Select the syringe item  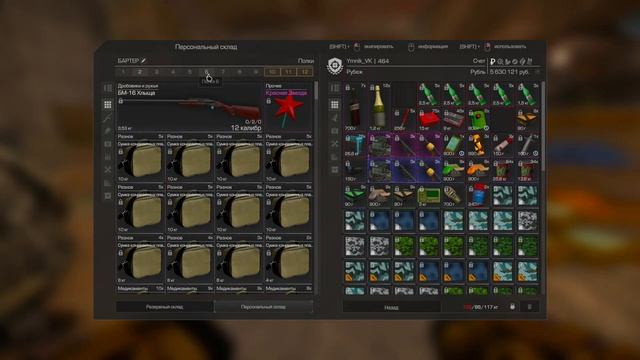tap(527, 145)
